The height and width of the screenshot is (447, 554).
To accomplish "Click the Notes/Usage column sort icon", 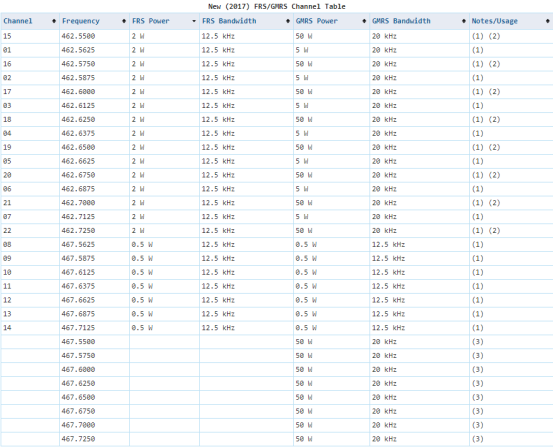I will click(547, 21).
